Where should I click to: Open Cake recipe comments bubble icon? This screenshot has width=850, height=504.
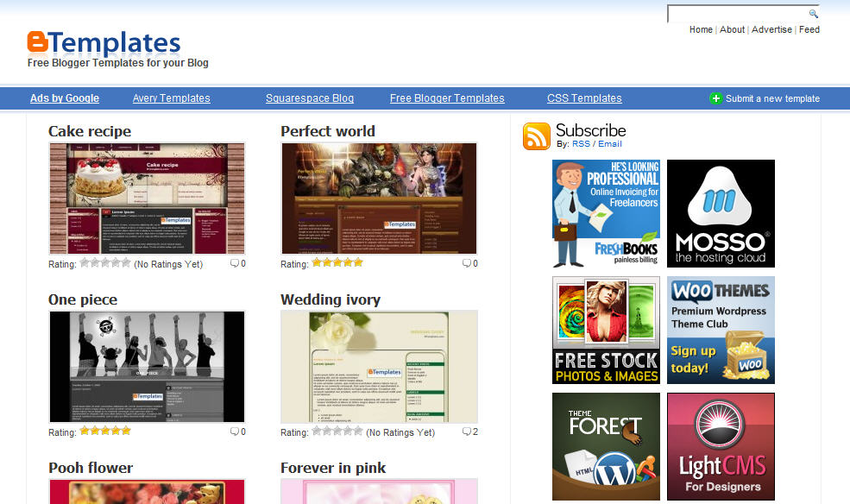pos(234,263)
